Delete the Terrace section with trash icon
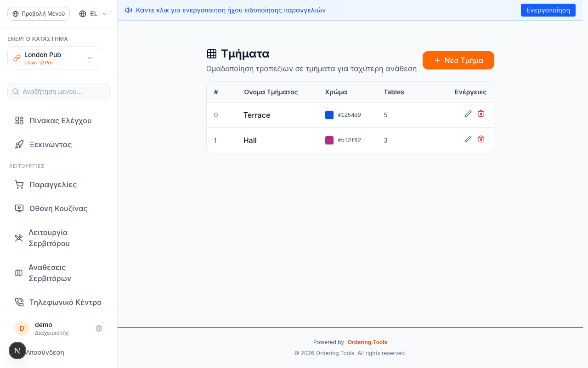Image resolution: width=588 pixels, height=368 pixels. coord(481,114)
